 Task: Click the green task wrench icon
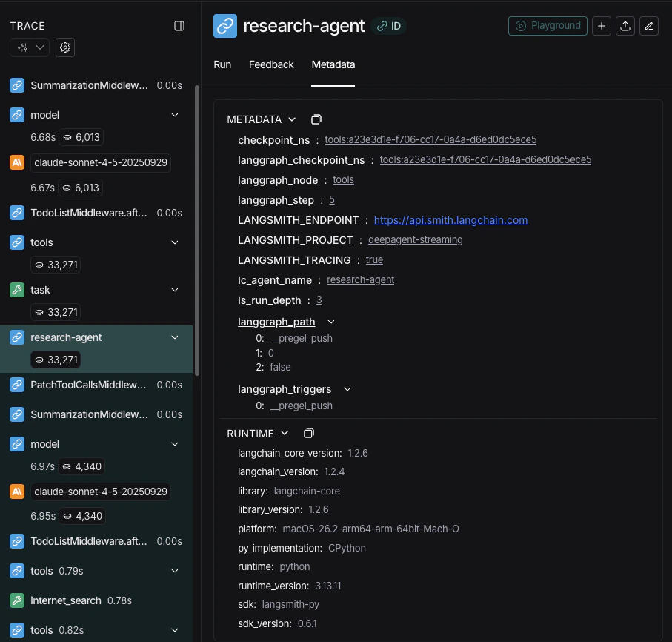(x=17, y=290)
